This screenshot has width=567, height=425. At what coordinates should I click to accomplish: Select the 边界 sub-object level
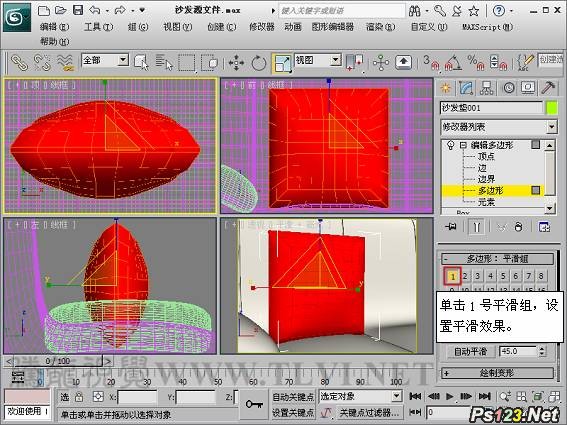(486, 179)
